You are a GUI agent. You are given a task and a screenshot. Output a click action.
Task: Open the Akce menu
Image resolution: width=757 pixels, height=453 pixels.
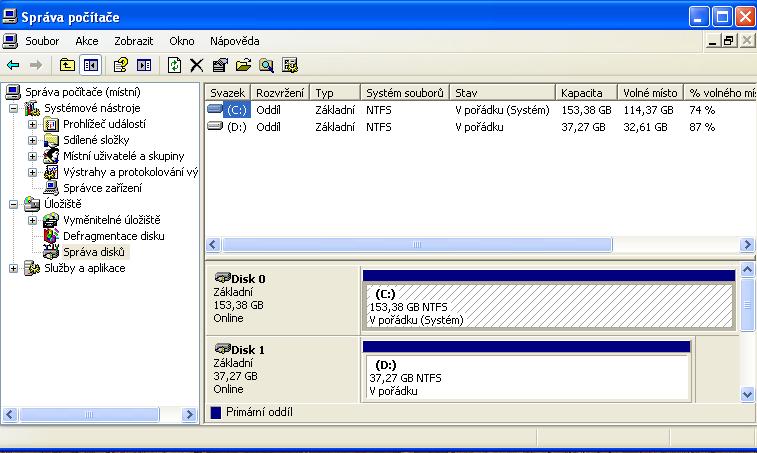pyautogui.click(x=87, y=41)
